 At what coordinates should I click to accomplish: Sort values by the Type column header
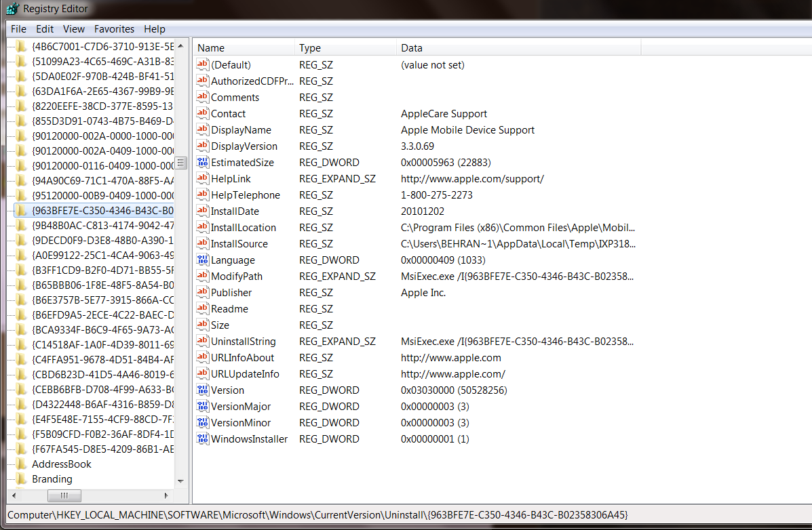coord(345,47)
